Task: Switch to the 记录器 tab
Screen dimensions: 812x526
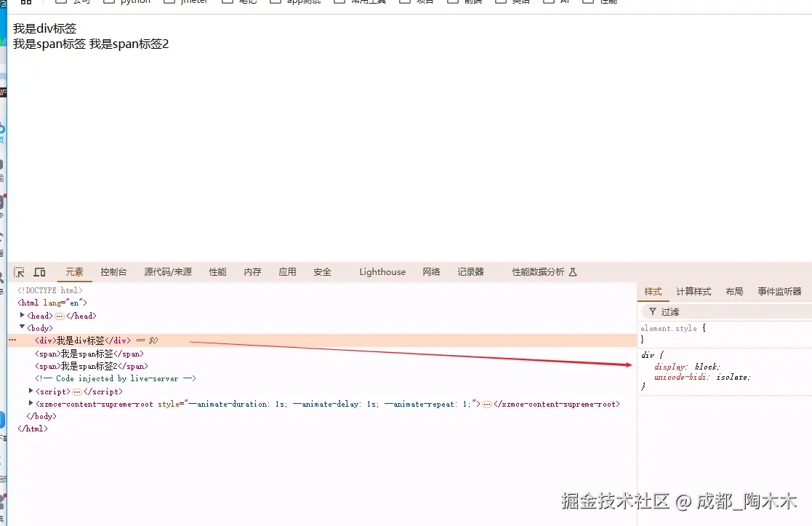Action: pyautogui.click(x=470, y=272)
